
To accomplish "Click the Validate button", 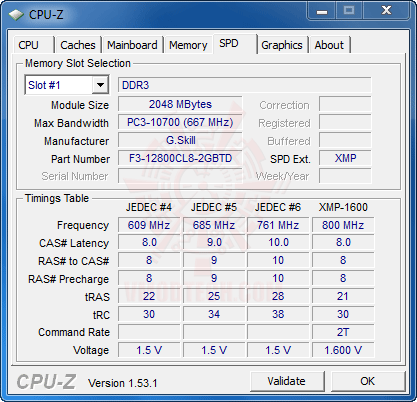I will (287, 381).
